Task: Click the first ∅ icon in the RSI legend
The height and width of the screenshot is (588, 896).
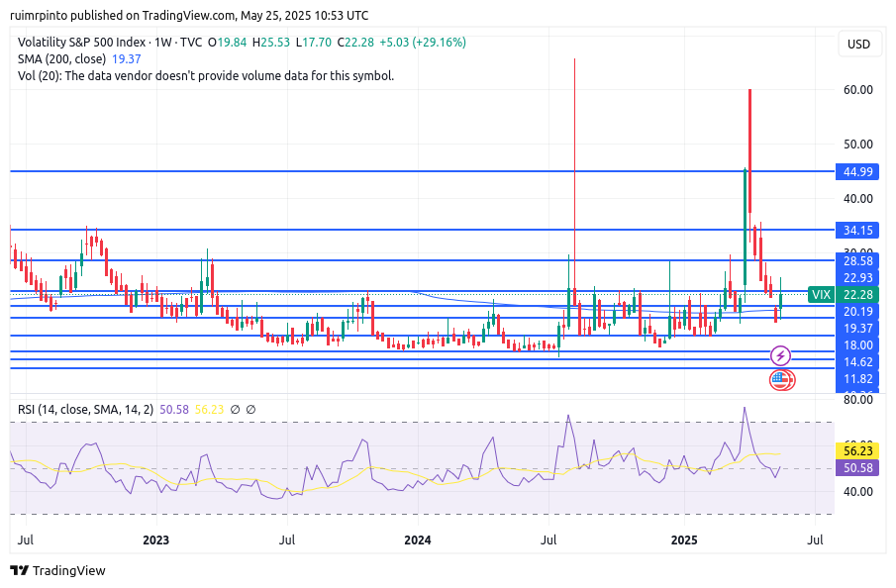Action: [235, 408]
